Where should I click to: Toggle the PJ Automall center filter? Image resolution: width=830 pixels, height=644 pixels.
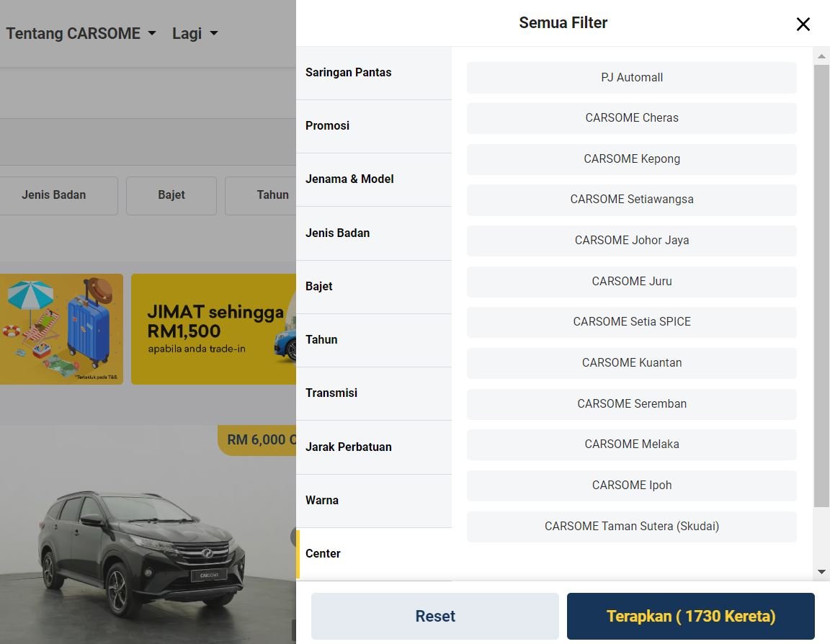(x=631, y=78)
